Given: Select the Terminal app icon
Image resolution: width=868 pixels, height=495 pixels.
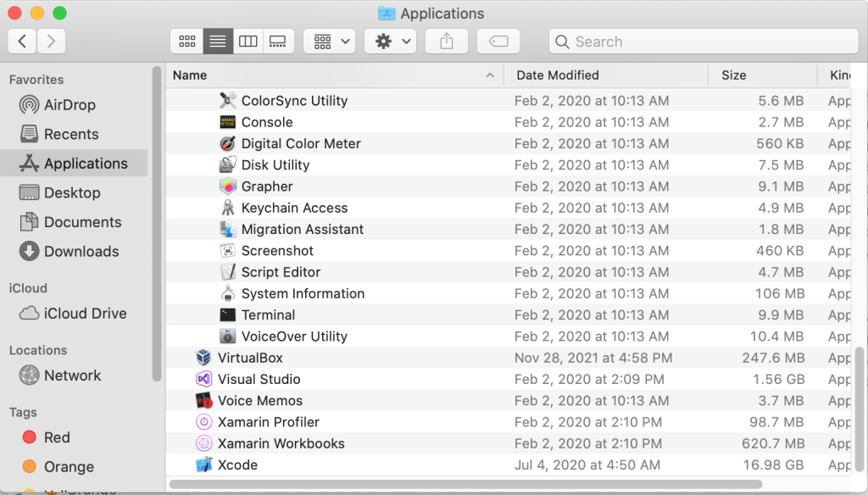Looking at the screenshot, I should click(x=227, y=315).
